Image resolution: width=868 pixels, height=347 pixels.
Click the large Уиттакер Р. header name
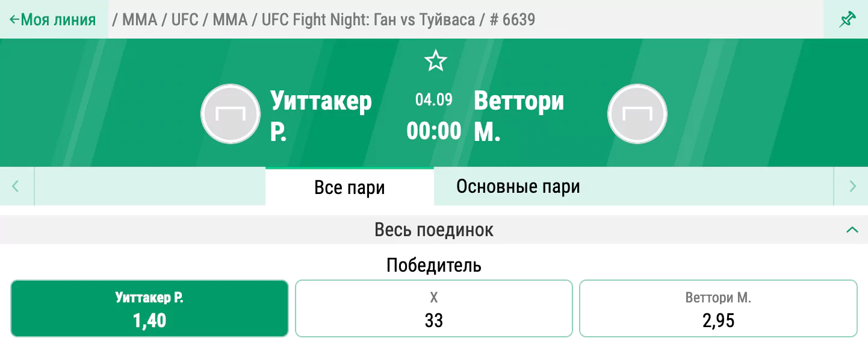coord(321,115)
